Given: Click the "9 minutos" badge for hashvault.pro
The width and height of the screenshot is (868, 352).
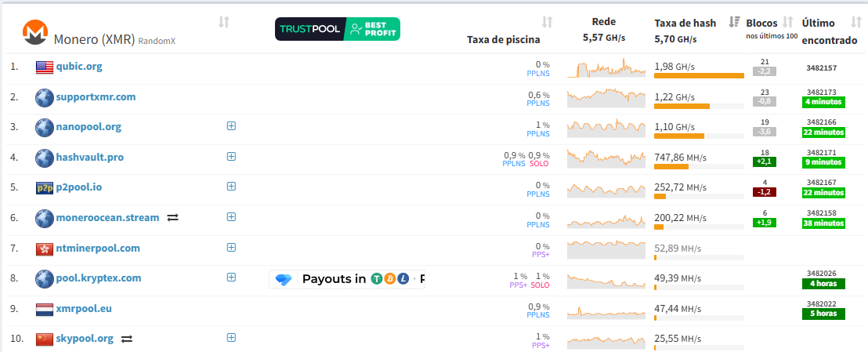Looking at the screenshot, I should (x=823, y=162).
